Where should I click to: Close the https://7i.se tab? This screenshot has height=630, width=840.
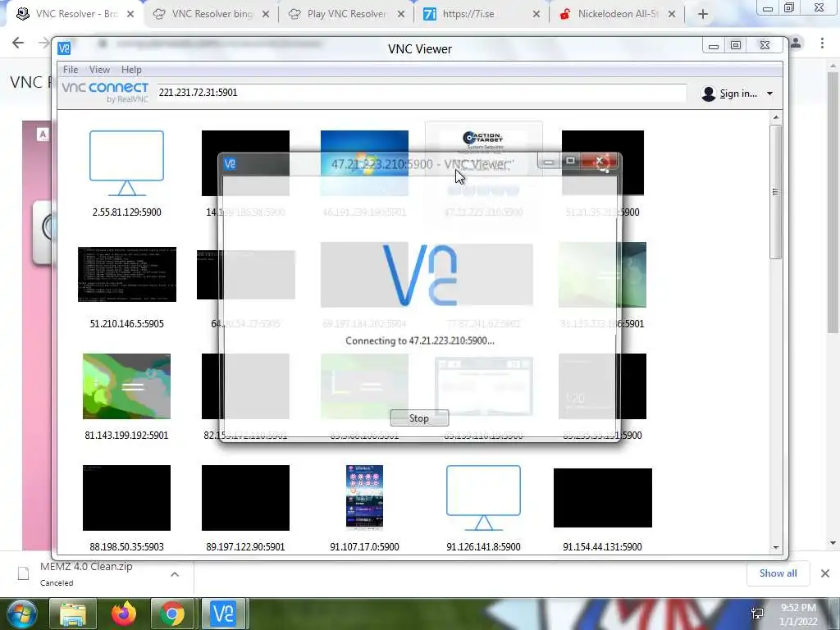(x=536, y=15)
